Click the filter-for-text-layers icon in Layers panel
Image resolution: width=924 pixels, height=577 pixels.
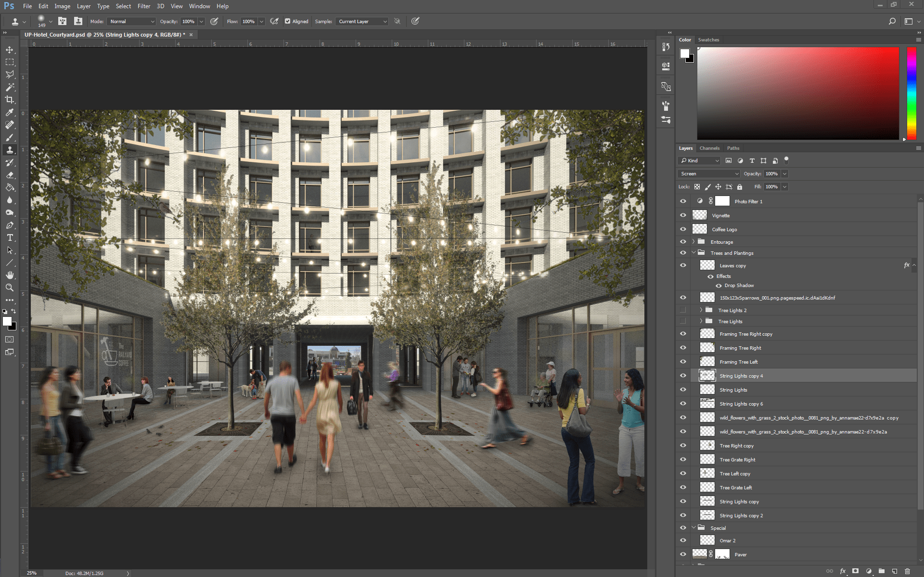[752, 161]
